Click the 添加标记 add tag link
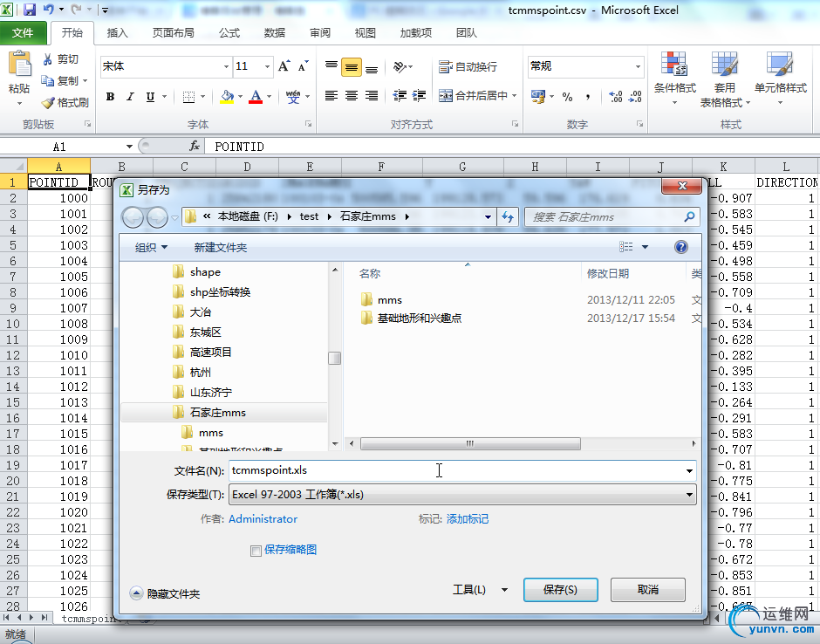The height and width of the screenshot is (644, 820). 468,519
